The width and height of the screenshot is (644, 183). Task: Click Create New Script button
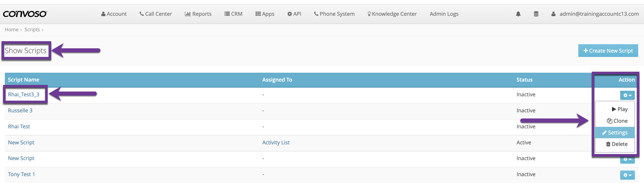pos(608,51)
